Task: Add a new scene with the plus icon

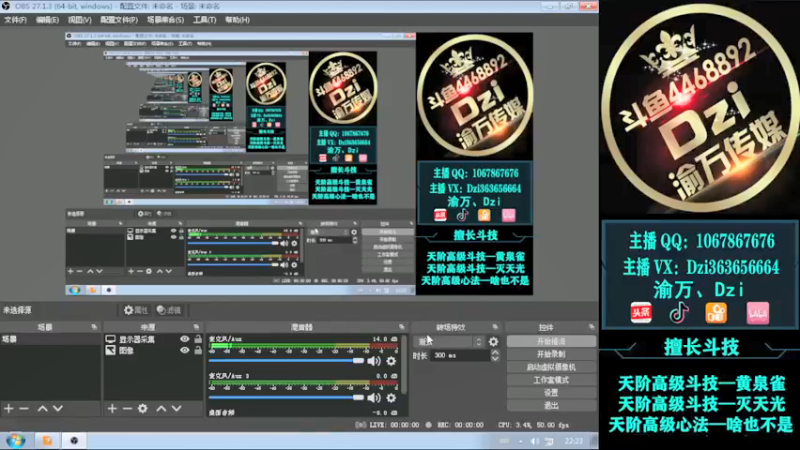Action: (9, 408)
